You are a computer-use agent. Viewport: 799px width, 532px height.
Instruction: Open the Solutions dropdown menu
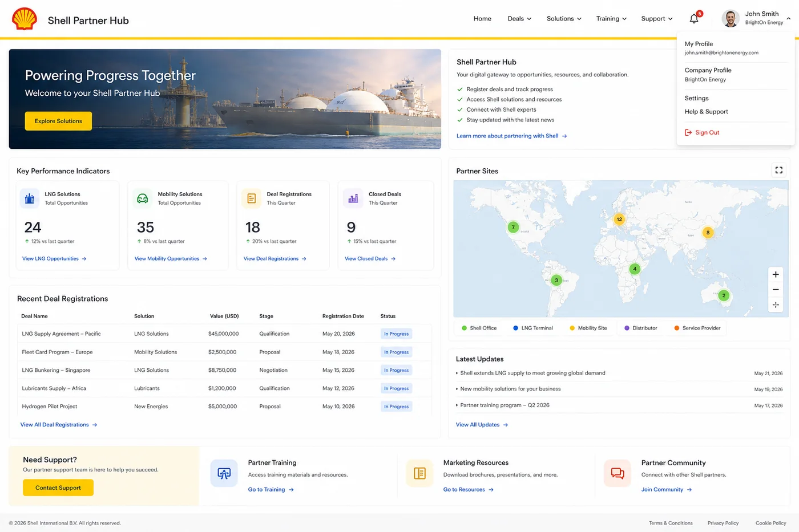tap(564, 19)
